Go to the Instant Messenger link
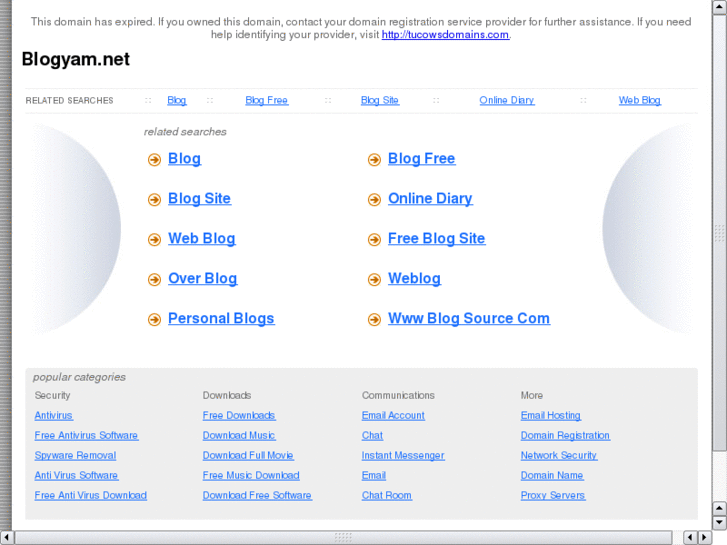This screenshot has width=727, height=545. tap(403, 456)
